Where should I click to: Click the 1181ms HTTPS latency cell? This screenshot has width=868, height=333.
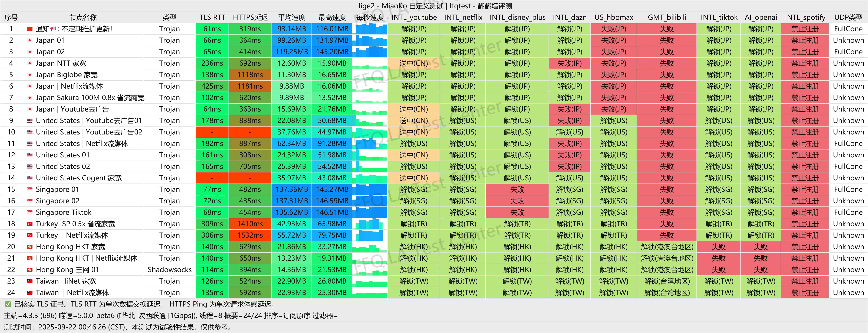(x=250, y=86)
